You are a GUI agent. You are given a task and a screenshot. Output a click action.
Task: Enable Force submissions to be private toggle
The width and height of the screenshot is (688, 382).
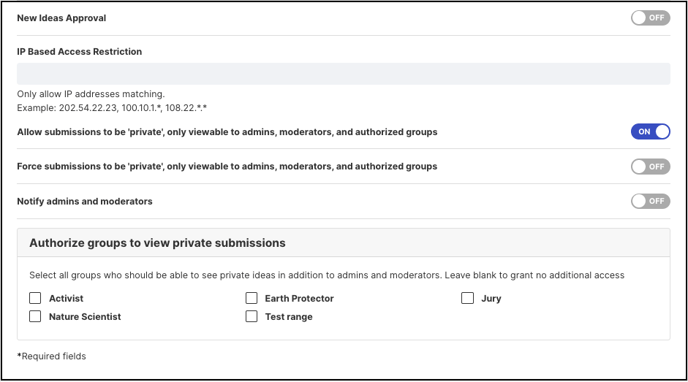650,167
